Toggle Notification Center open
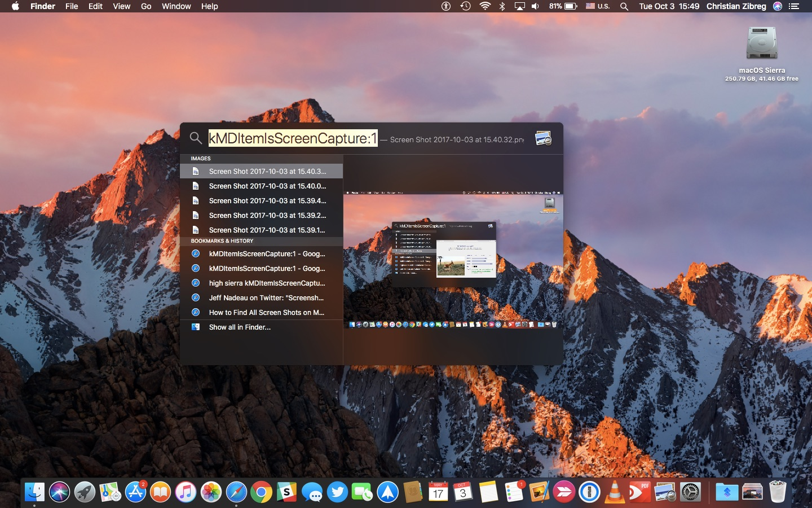The height and width of the screenshot is (508, 812). [x=795, y=6]
